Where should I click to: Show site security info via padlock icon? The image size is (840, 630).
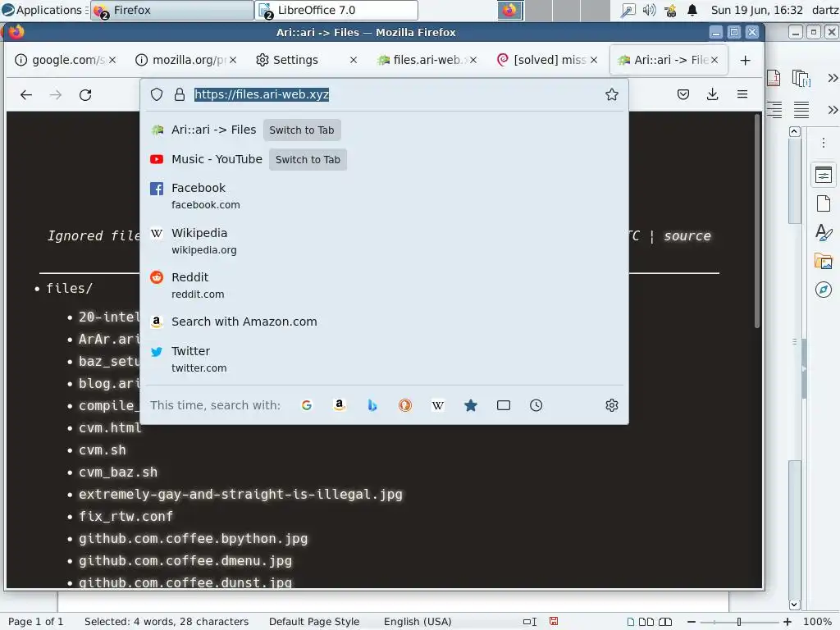tap(180, 94)
